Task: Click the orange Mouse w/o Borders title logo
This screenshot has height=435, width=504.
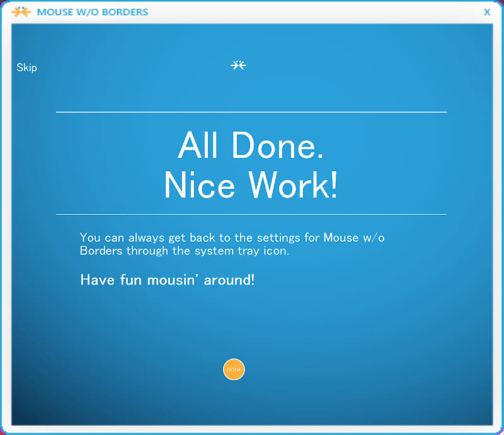Action: tap(21, 12)
